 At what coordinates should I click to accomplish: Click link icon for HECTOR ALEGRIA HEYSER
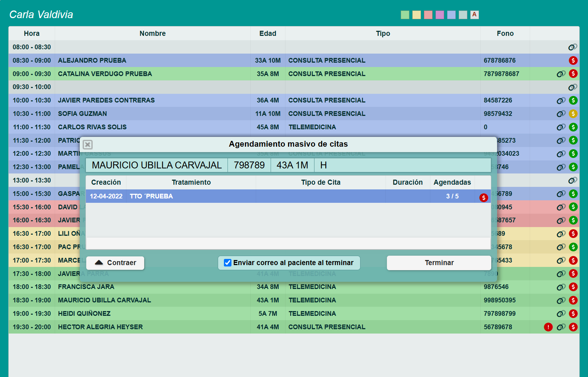[561, 327]
